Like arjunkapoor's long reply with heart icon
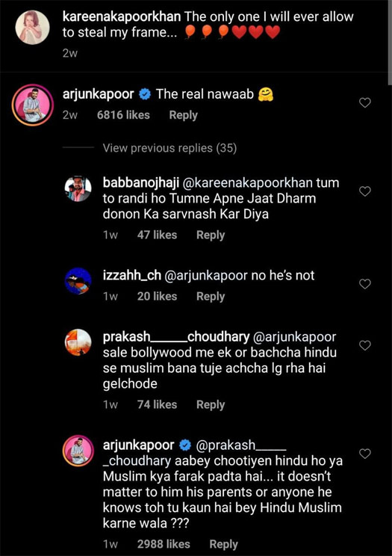392x556 pixels. pyautogui.click(x=364, y=454)
